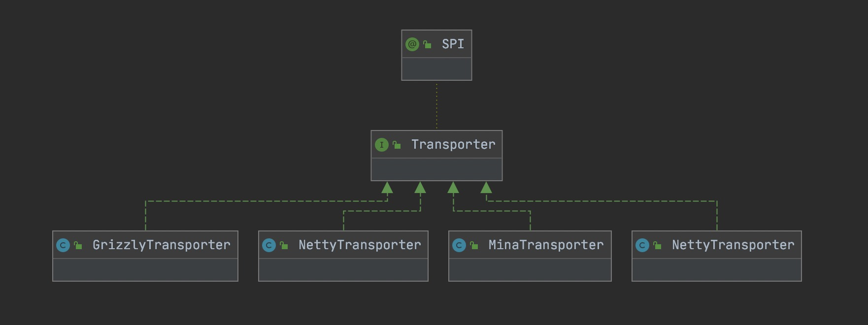Screen dimensions: 868x325
Task: Click the dotted edge between SPI and Transporter
Action: click(436, 105)
